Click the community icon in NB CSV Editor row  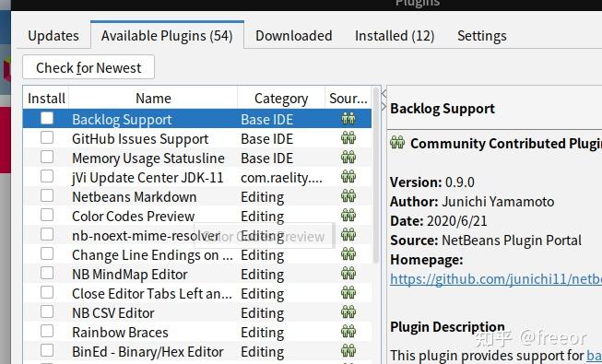[348, 312]
